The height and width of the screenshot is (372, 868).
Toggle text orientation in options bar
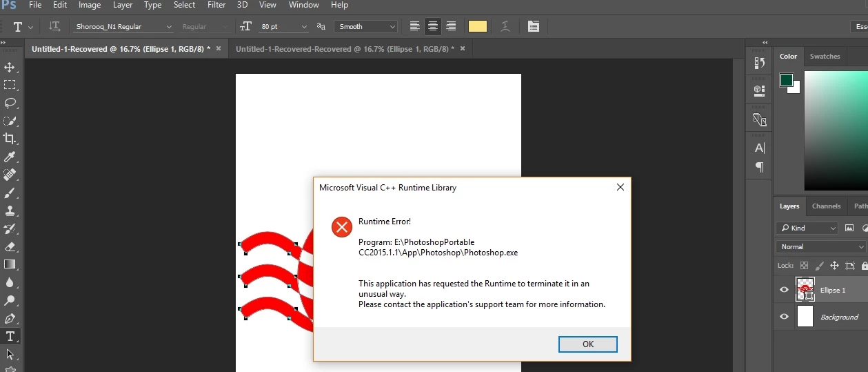[x=54, y=26]
